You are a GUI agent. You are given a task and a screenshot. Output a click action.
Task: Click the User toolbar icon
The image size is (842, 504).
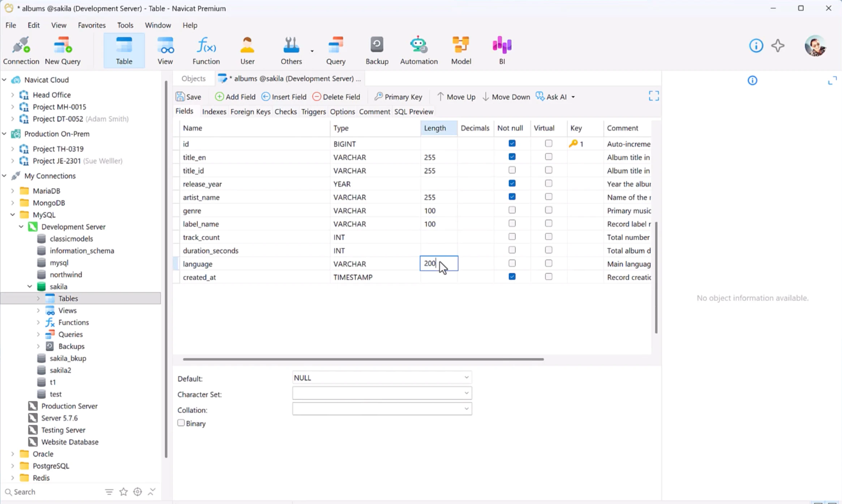(248, 51)
